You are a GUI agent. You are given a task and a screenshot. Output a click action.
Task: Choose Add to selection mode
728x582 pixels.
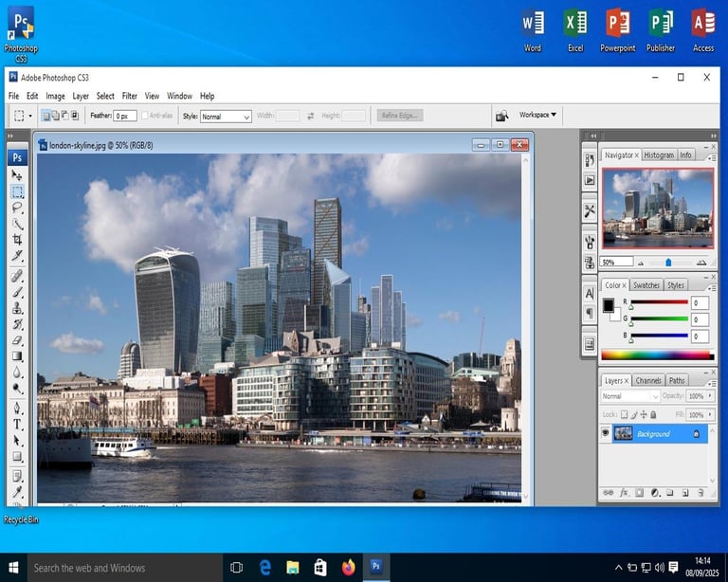coord(55,115)
